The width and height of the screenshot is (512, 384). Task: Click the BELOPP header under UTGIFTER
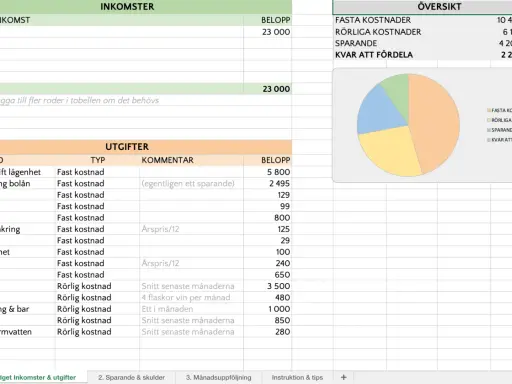click(276, 160)
